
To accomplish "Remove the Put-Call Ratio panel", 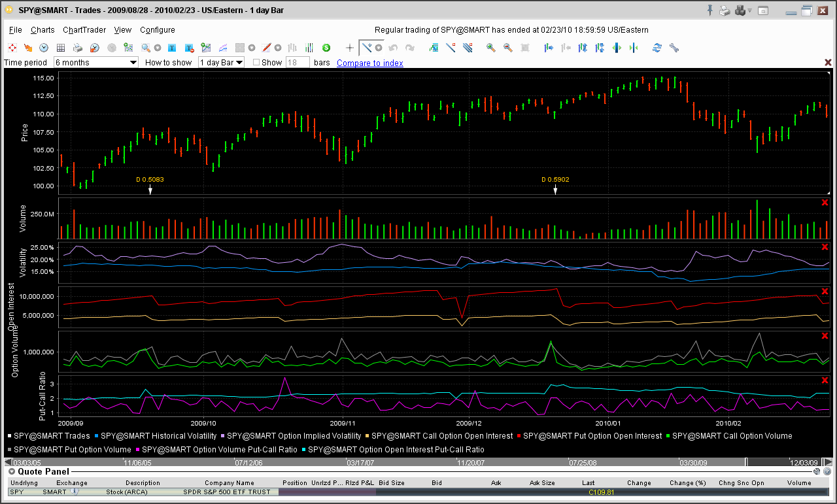I will (825, 380).
